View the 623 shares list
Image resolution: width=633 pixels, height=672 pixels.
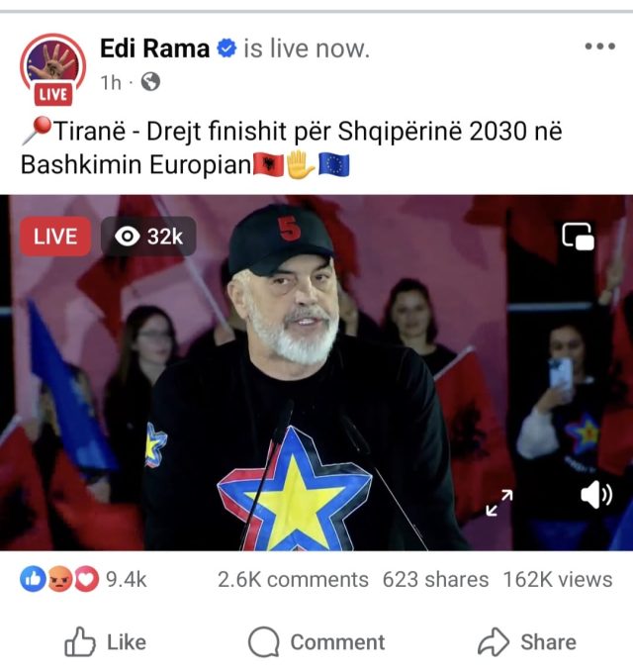click(435, 579)
